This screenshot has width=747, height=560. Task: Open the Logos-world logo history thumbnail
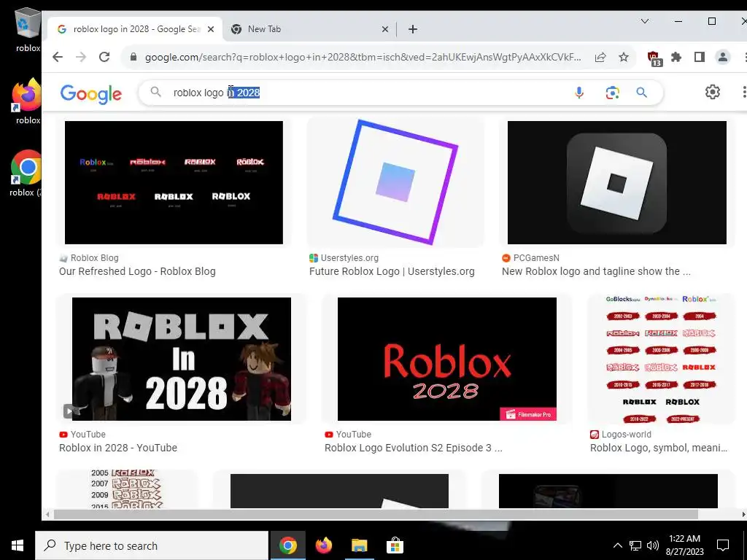(x=661, y=359)
